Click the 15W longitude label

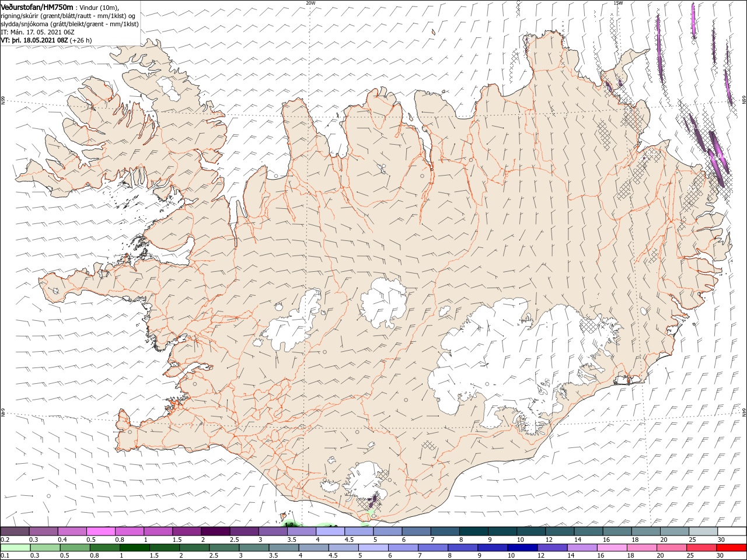[x=618, y=3]
